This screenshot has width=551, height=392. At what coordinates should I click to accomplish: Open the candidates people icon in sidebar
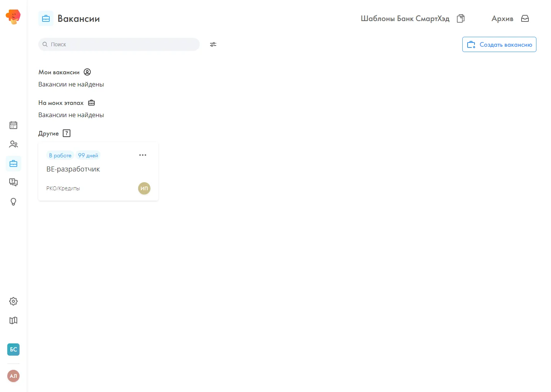13,144
